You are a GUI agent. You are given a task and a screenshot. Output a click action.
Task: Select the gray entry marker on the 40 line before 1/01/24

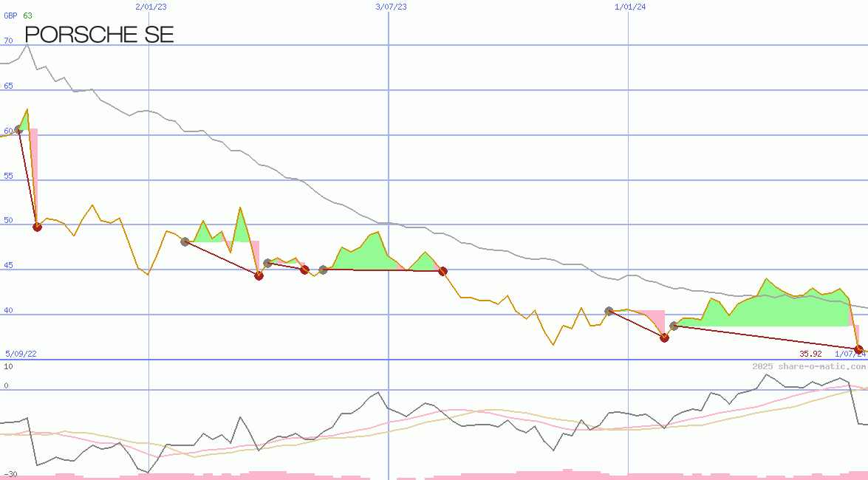(609, 311)
